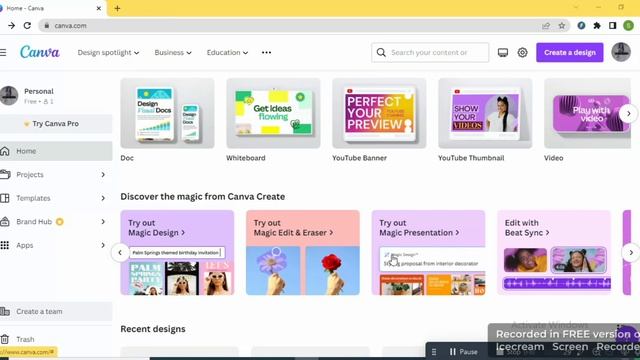This screenshot has height=360, width=640.
Task: Open Edit with Beat Sync card
Action: [554, 252]
